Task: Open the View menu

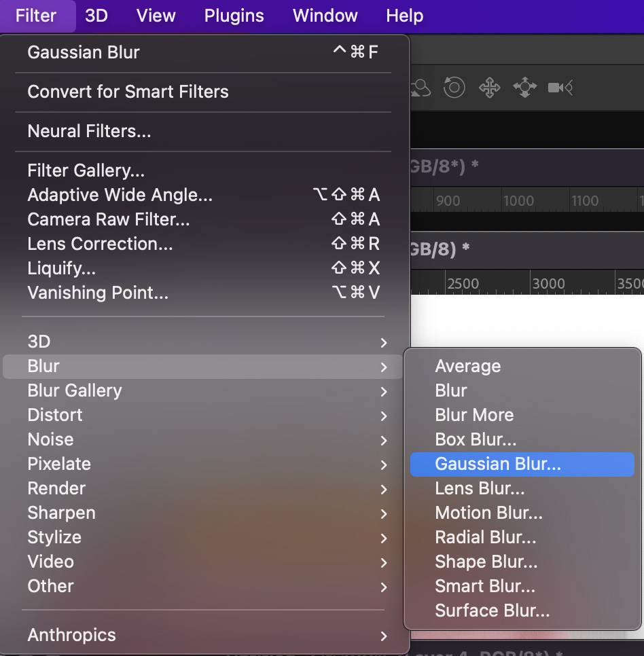Action: [x=156, y=16]
